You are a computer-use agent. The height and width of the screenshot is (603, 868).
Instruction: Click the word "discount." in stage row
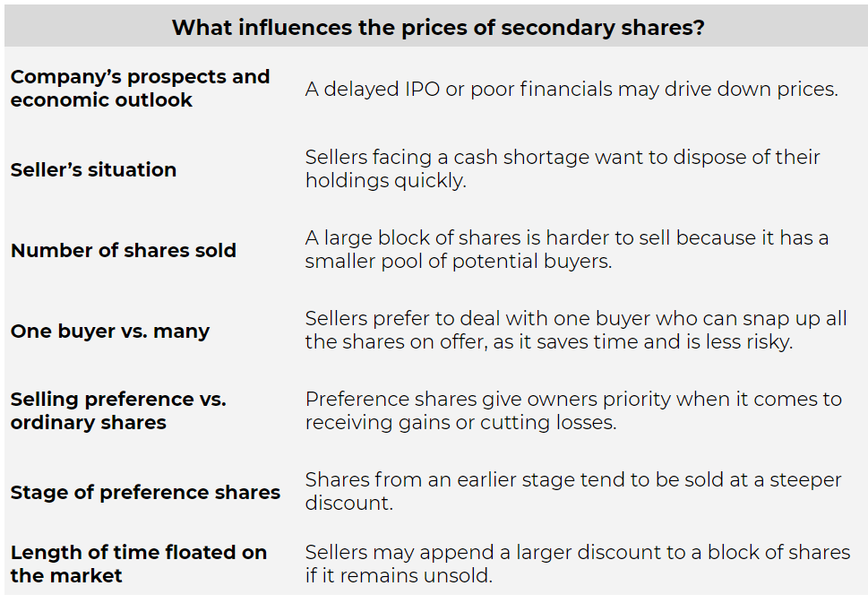(x=349, y=504)
